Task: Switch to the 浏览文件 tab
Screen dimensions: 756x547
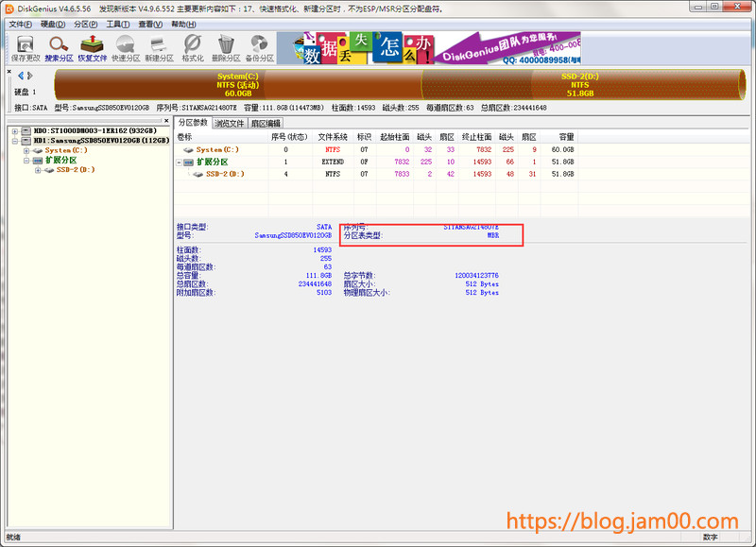Action: coord(230,123)
